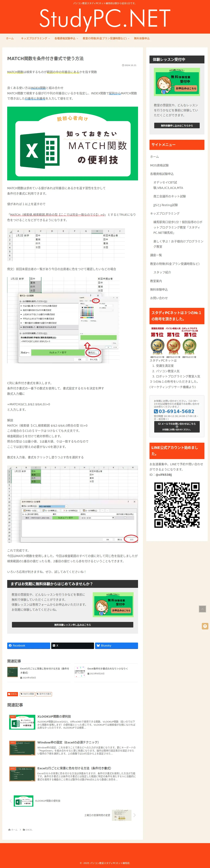The width and height of the screenshot is (210, 868).
Task: Click the phone icon beside 03-6914-5682
Action: click(156, 411)
